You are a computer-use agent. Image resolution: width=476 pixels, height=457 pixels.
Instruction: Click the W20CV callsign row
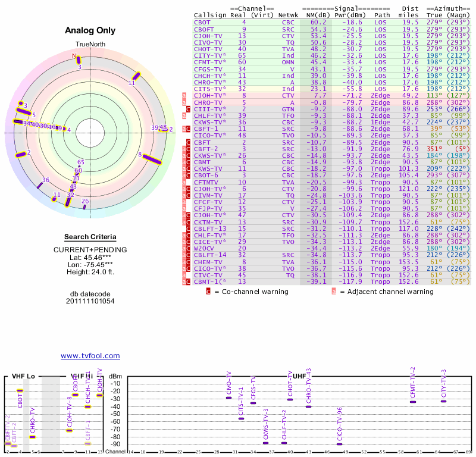tap(203, 248)
